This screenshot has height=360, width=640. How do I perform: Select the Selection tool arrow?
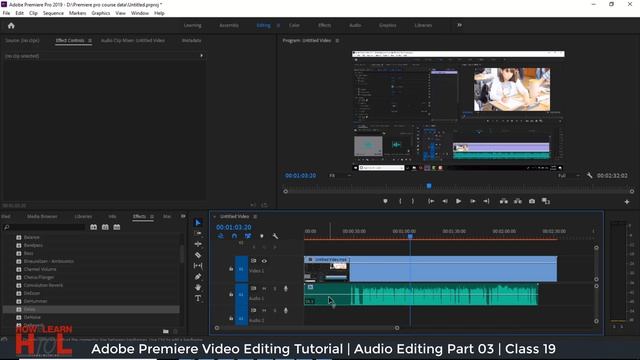[198, 223]
